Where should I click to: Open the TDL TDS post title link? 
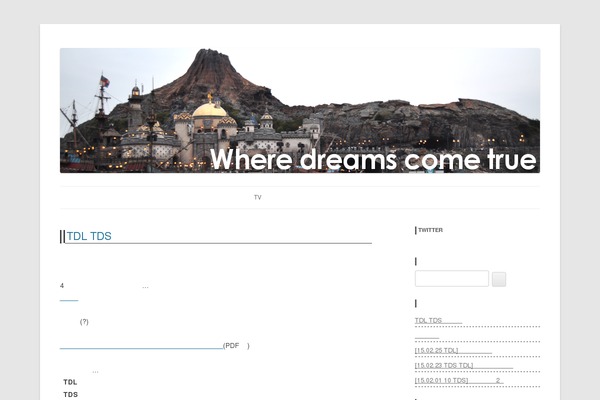point(89,236)
